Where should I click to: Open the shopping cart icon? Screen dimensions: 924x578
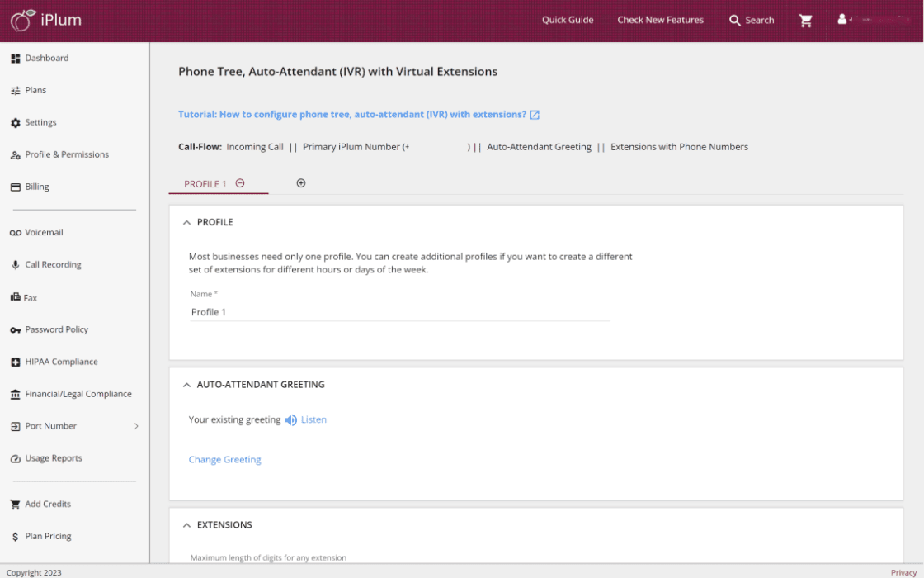click(x=806, y=21)
